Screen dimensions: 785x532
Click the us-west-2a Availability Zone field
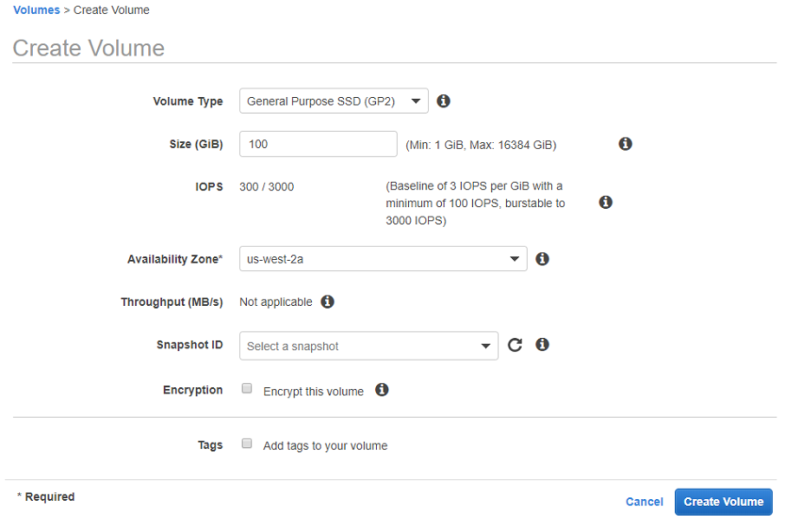(364, 258)
